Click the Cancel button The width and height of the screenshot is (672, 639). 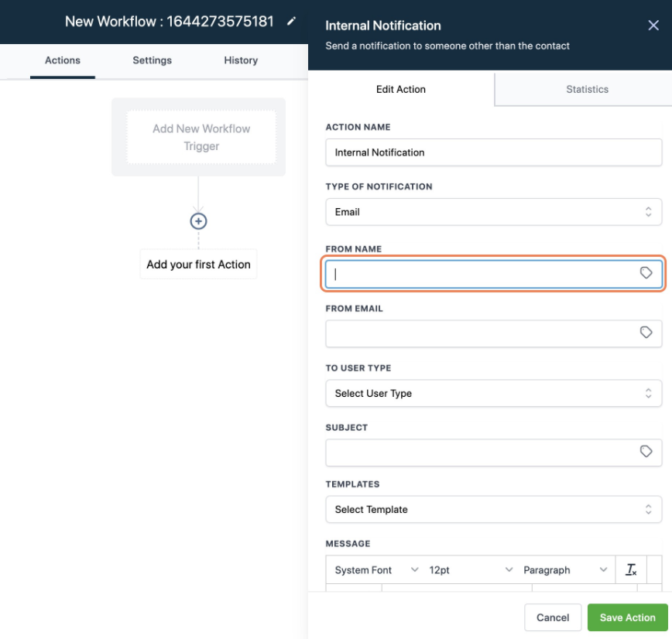(553, 617)
